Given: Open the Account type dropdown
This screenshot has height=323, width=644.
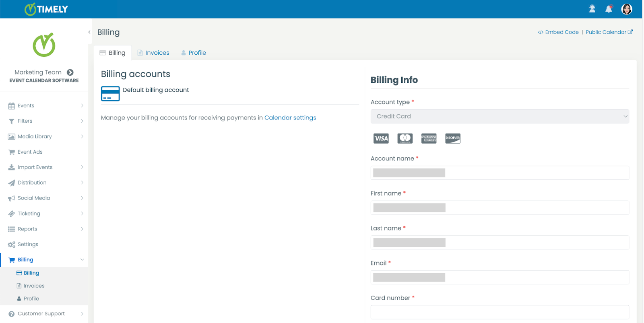Looking at the screenshot, I should click(500, 116).
